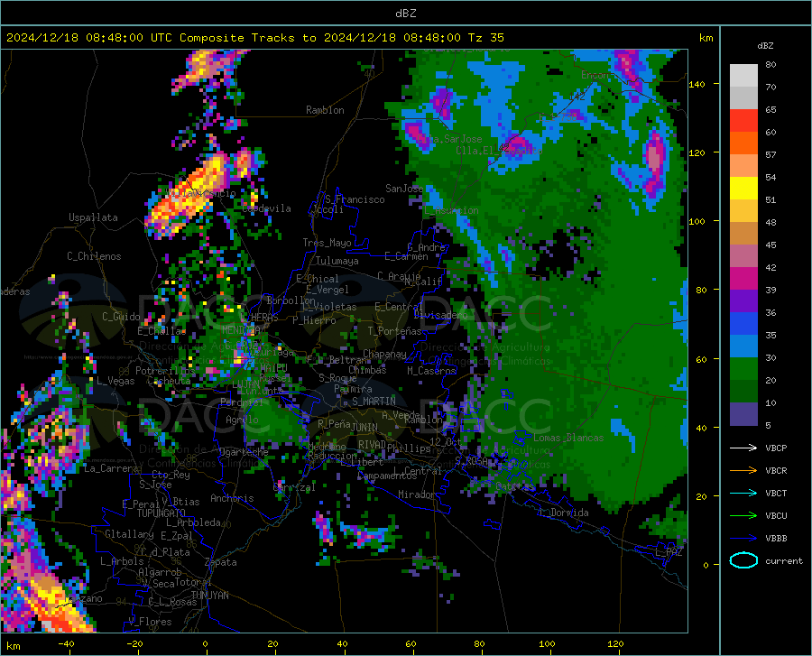The image size is (812, 656).
Task: Click the 'Anchoris' map label
Action: pos(232,498)
